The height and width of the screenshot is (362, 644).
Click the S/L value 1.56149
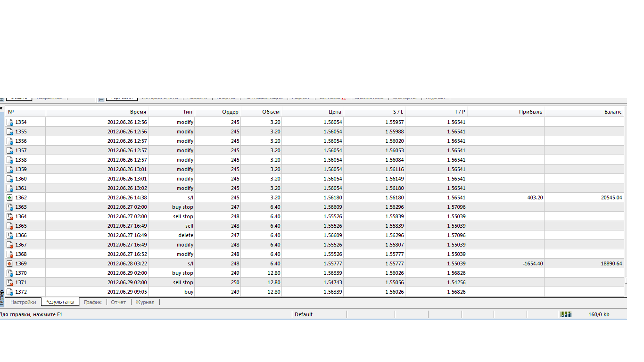pyautogui.click(x=394, y=179)
